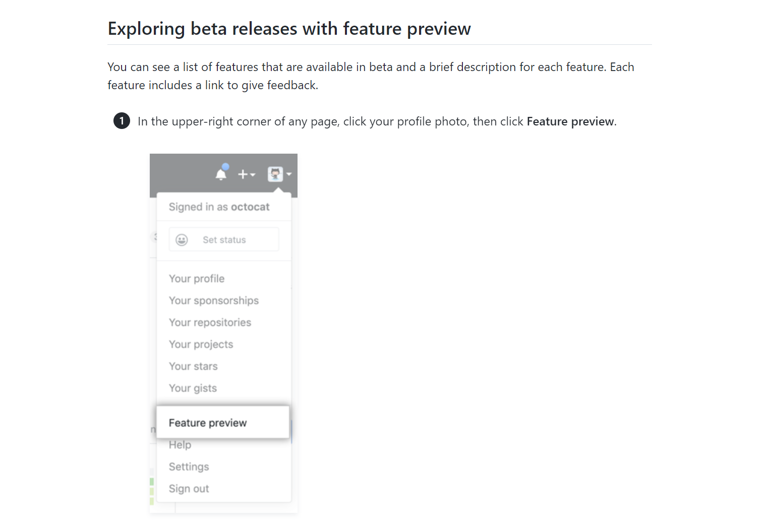Click the Set status input field
The image size is (770, 532).
(x=223, y=239)
